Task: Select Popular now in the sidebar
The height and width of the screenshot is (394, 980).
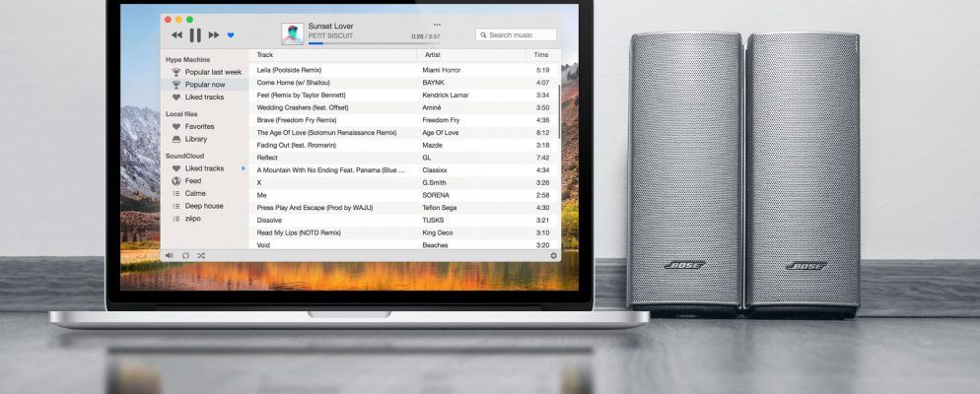Action: [x=206, y=85]
